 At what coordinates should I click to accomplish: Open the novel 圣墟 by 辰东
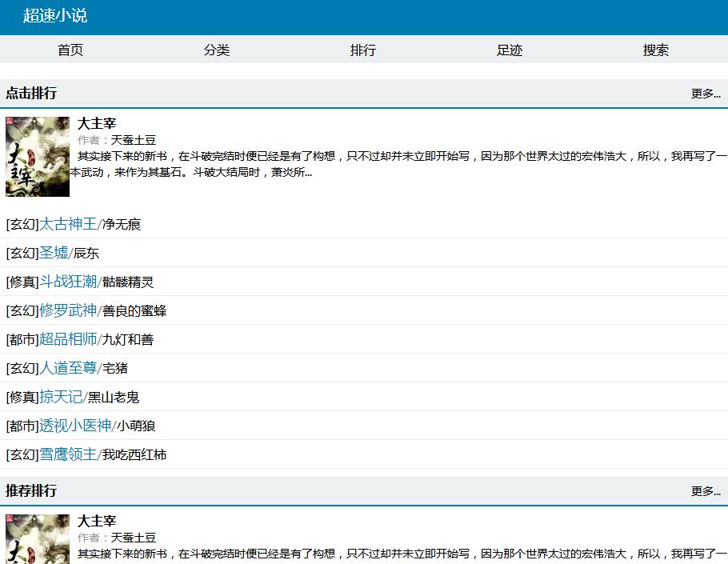tap(55, 254)
